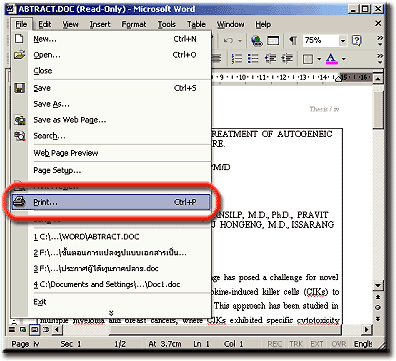
Task: Click the Save as Web Page icon
Action: [20, 120]
